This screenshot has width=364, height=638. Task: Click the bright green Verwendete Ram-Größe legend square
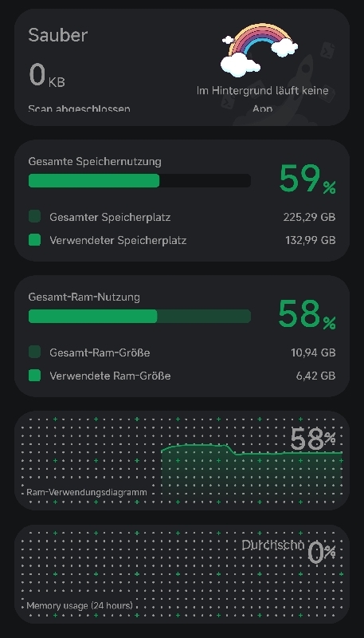pos(34,376)
